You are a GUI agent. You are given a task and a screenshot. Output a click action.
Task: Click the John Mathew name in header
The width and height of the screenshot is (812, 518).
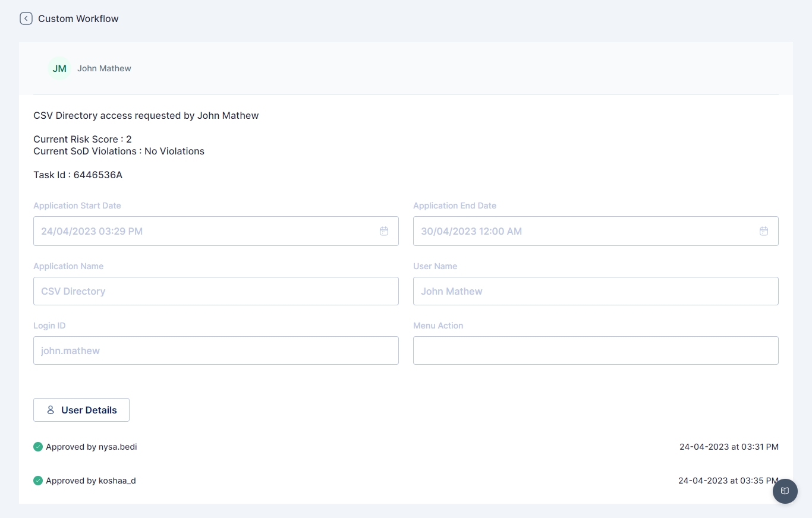[x=104, y=68]
